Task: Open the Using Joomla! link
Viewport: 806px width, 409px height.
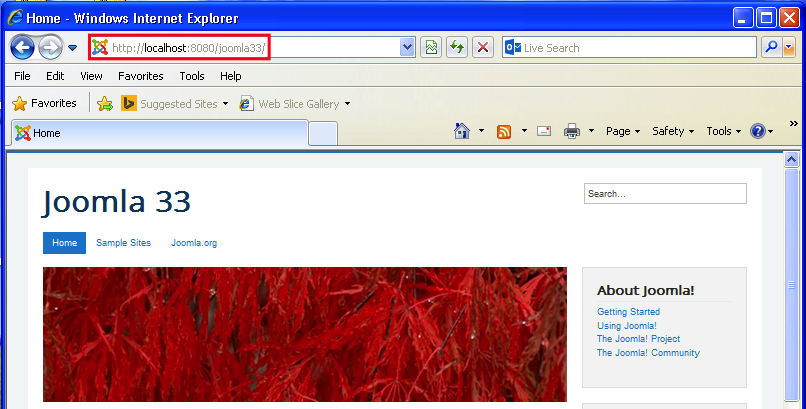Action: [x=627, y=326]
